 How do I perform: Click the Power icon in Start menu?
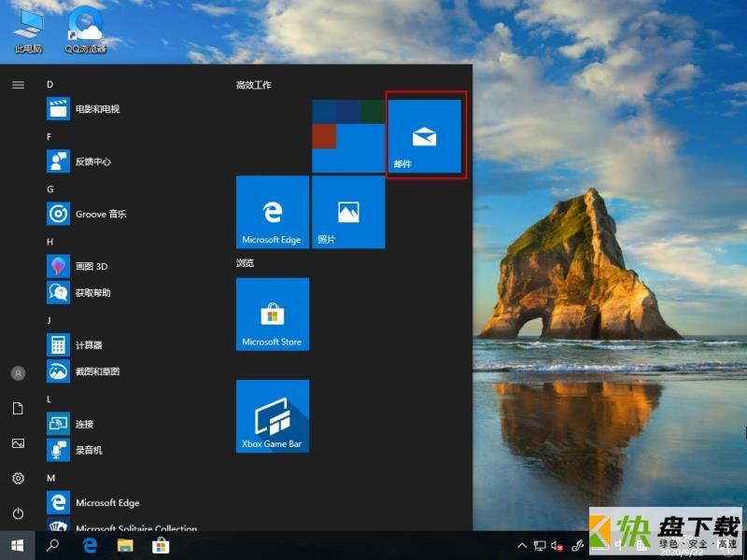pyautogui.click(x=18, y=513)
